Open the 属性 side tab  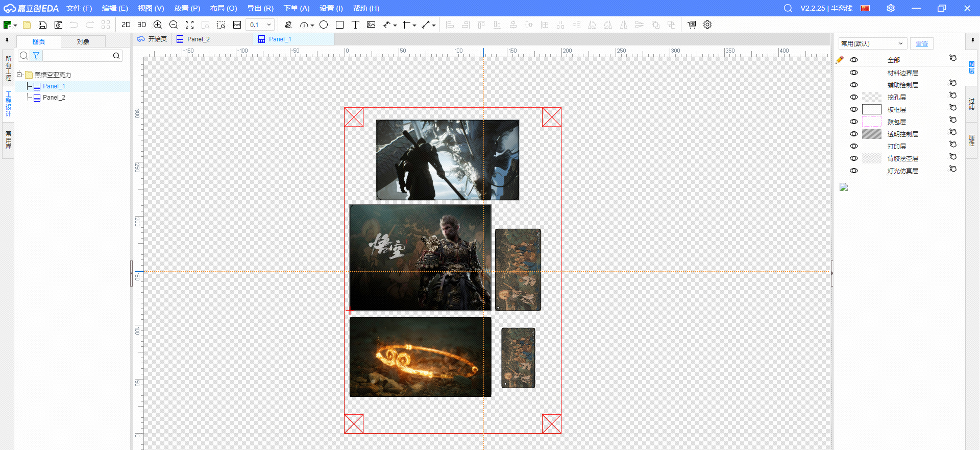972,140
